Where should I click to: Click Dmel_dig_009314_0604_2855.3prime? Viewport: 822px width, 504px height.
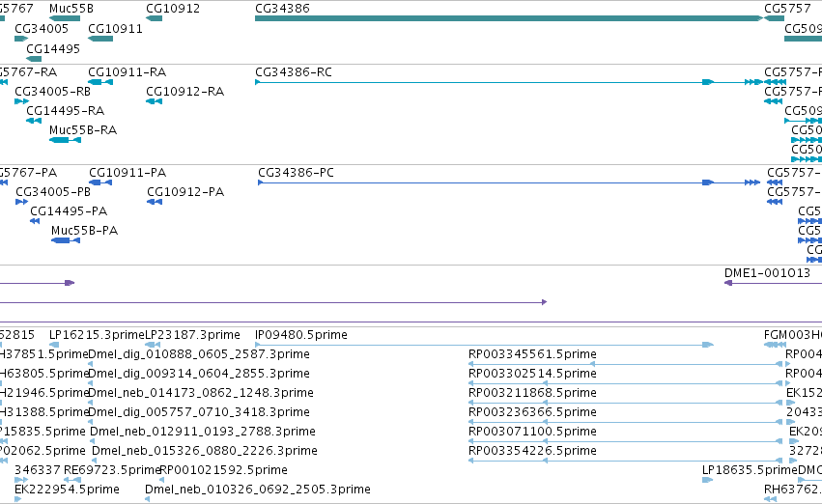pyautogui.click(x=199, y=374)
